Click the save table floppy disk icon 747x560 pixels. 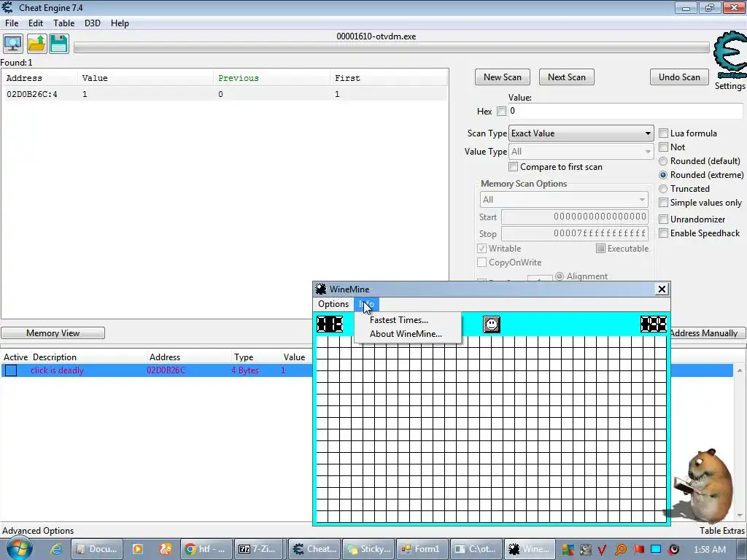(59, 44)
